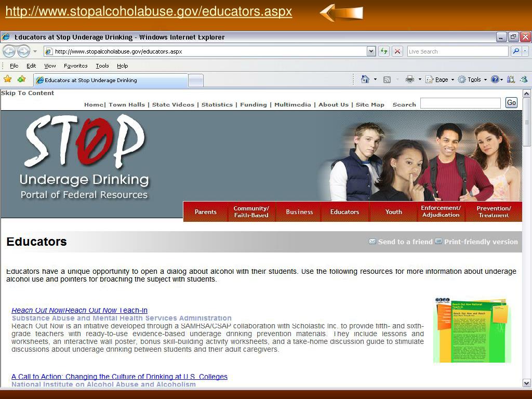The width and height of the screenshot is (532, 399).
Task: Open the State Videos link
Action: [x=173, y=104]
